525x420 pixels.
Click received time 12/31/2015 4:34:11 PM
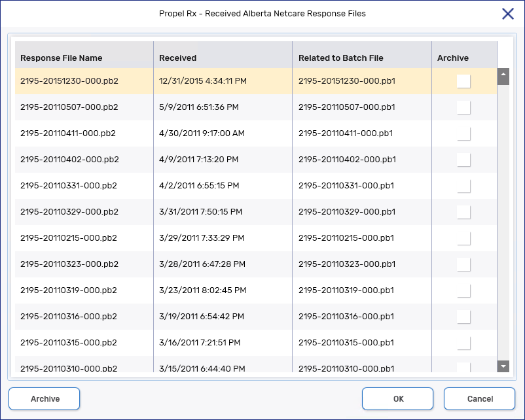(x=203, y=81)
